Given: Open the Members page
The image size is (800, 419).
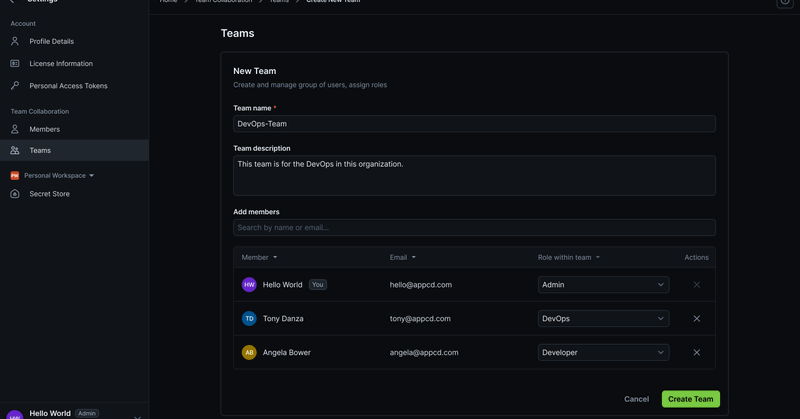Looking at the screenshot, I should coord(44,130).
